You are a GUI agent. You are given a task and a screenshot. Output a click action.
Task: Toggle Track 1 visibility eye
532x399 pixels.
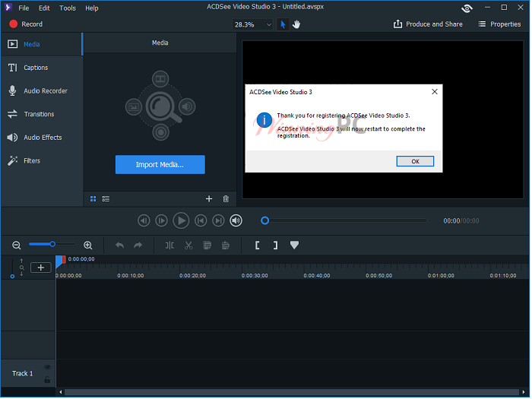click(x=47, y=368)
